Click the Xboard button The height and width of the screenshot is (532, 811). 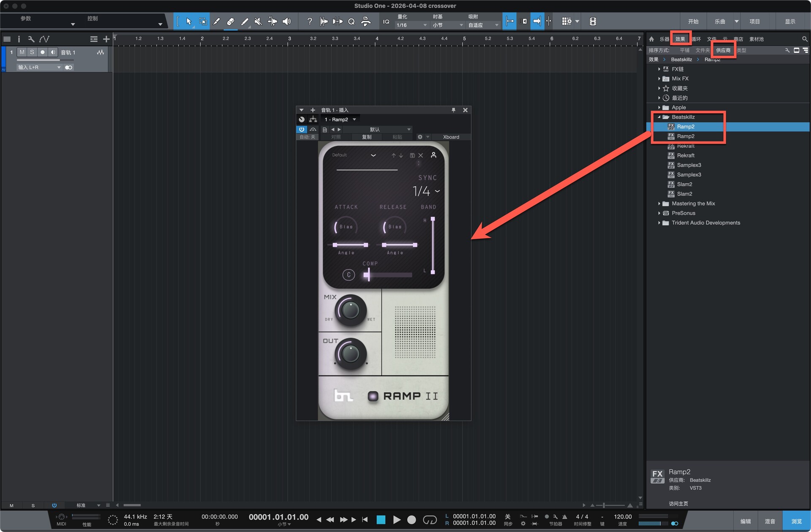click(451, 137)
